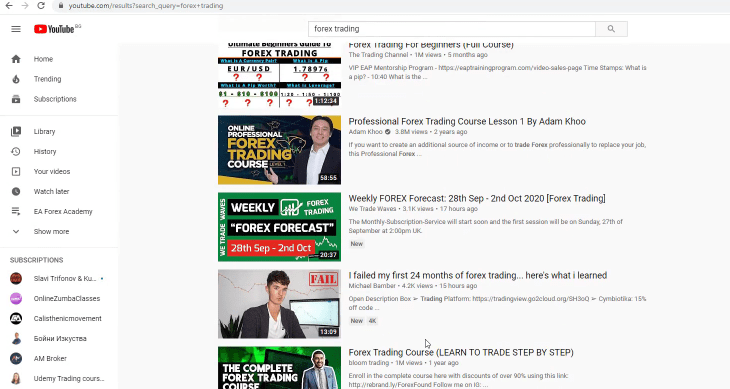Open AM Broker channel avatar
The width and height of the screenshot is (730, 389).
click(16, 359)
